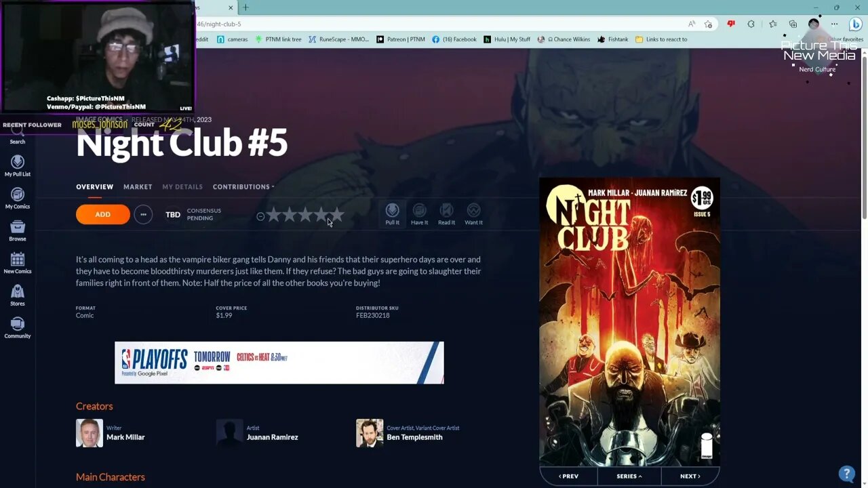The image size is (868, 488).
Task: Open Browse in the sidebar
Action: (x=18, y=231)
